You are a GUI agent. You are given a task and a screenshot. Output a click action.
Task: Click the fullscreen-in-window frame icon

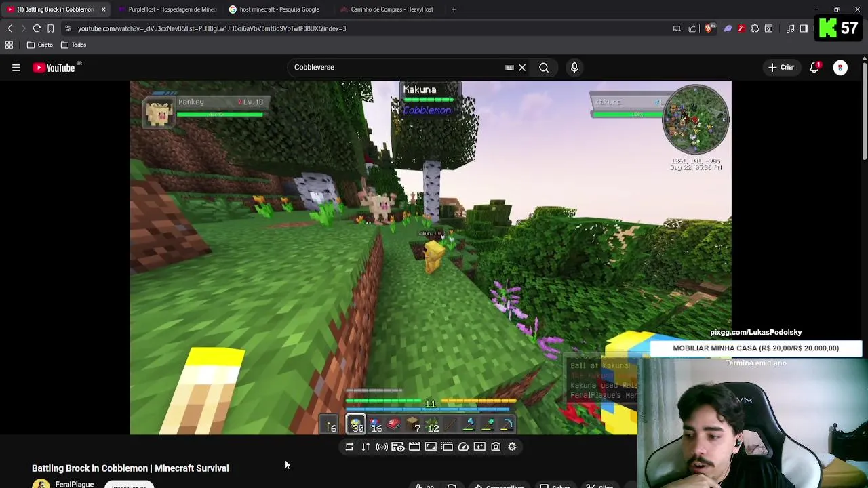pyautogui.click(x=431, y=447)
